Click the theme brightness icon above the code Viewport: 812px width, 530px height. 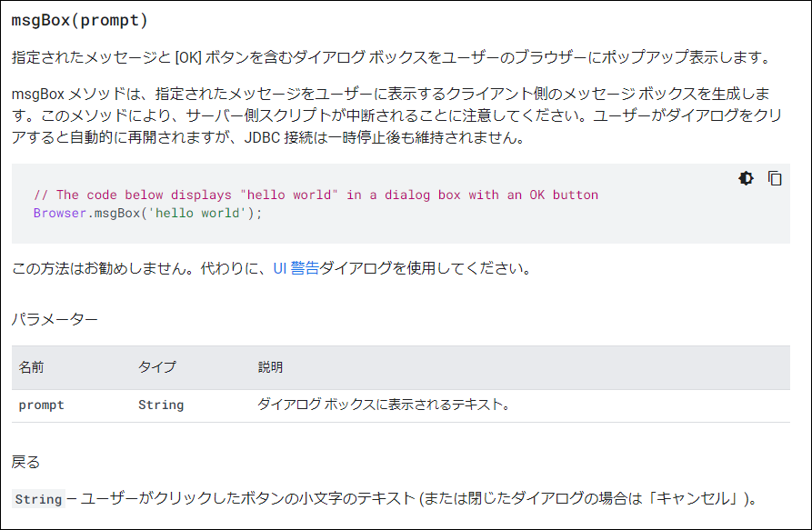point(746,178)
